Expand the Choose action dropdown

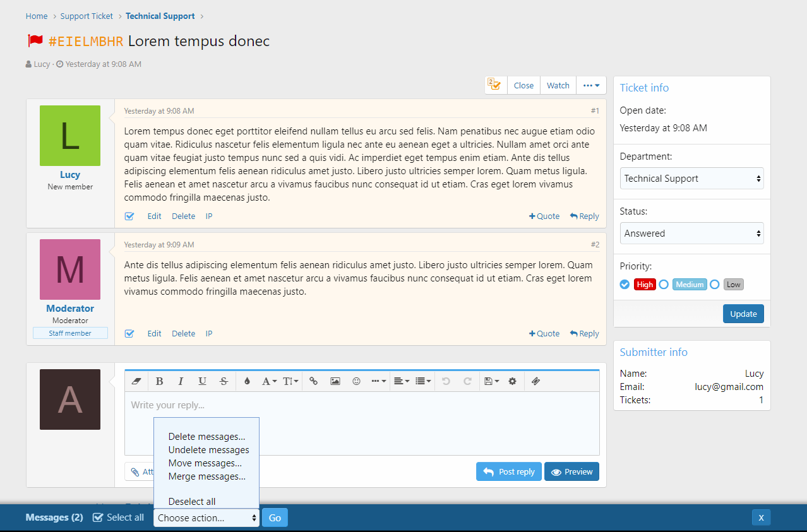pyautogui.click(x=207, y=518)
